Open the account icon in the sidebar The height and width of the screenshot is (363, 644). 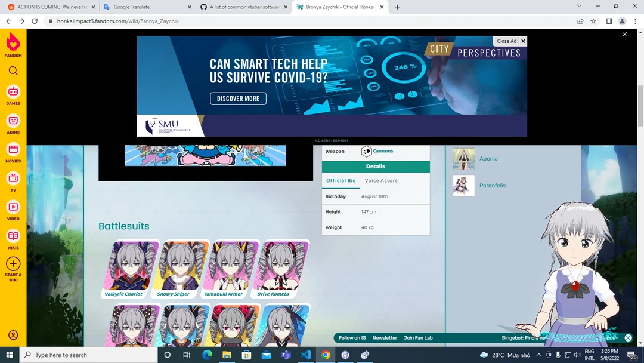13,335
